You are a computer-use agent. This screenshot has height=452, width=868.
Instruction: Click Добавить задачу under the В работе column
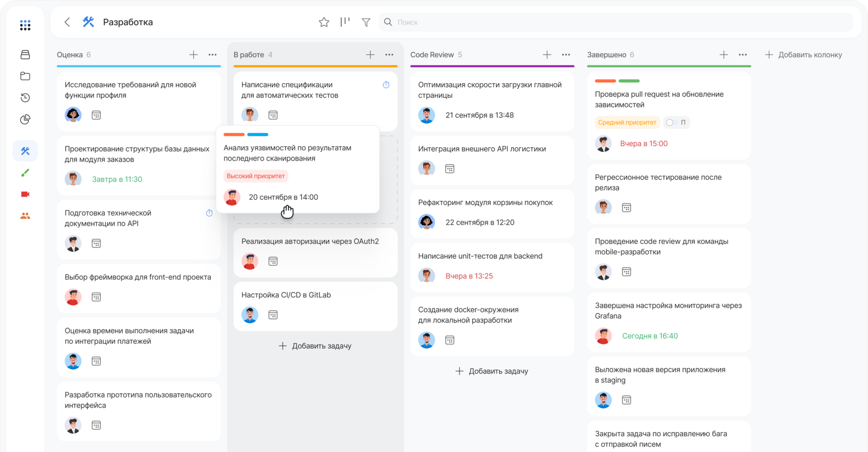[315, 346]
